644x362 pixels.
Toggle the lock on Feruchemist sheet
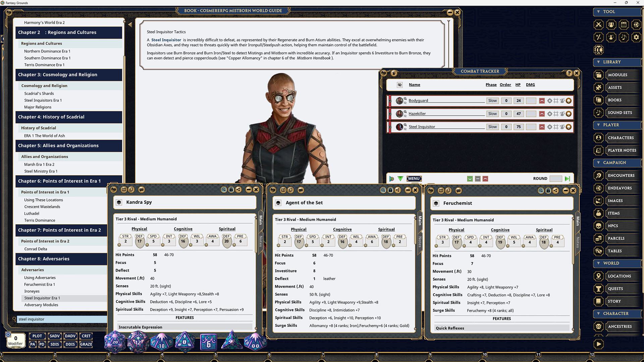[x=548, y=190]
